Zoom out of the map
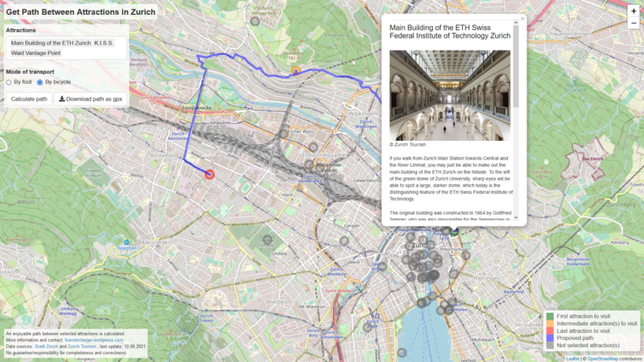The height and width of the screenshot is (362, 644). [633, 24]
